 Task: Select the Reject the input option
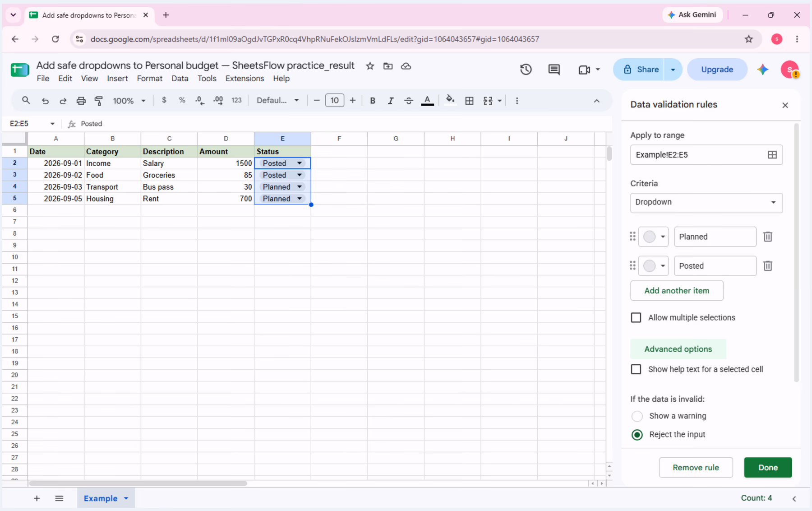tap(637, 435)
